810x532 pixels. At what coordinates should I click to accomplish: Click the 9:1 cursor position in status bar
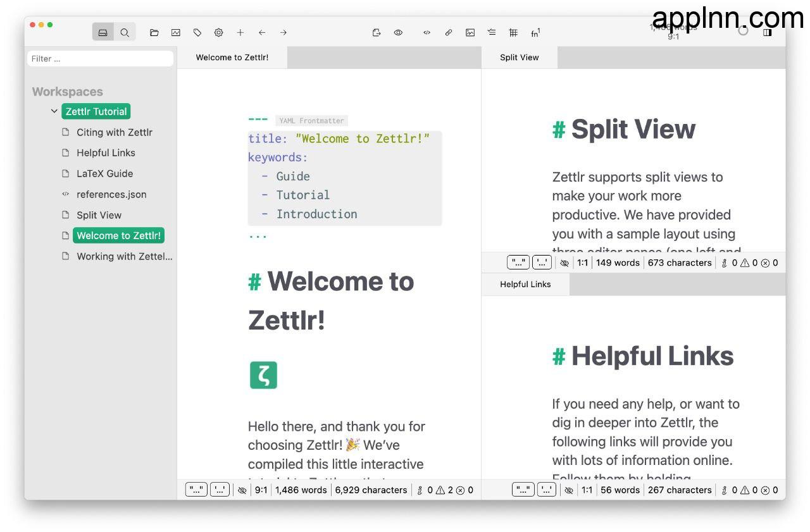tap(261, 490)
